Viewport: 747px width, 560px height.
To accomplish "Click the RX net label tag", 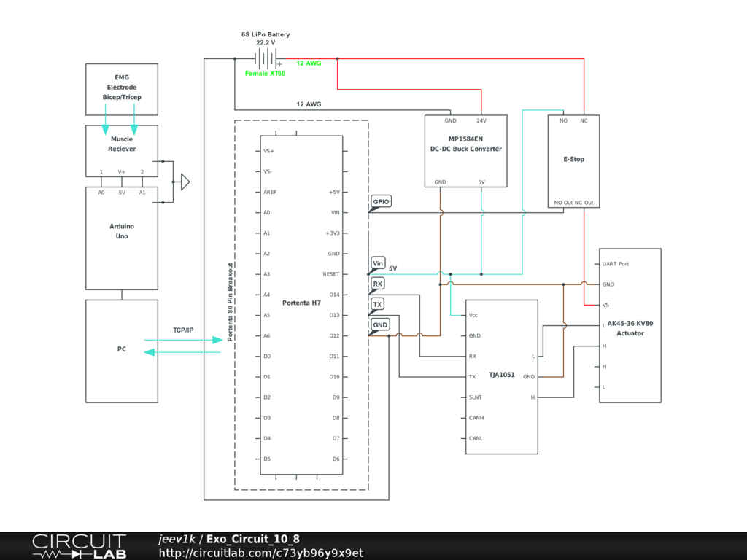I will coord(377,284).
